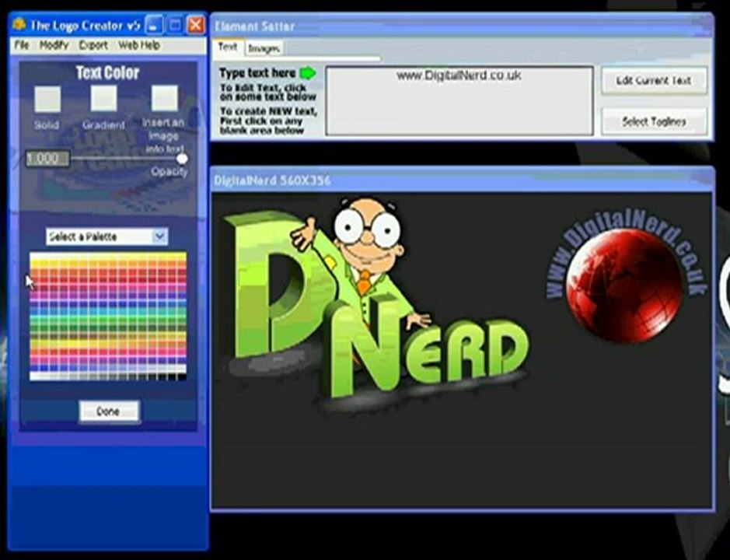Click the Edit Current Text button
Image resolution: width=730 pixels, height=560 pixels.
[x=654, y=81]
